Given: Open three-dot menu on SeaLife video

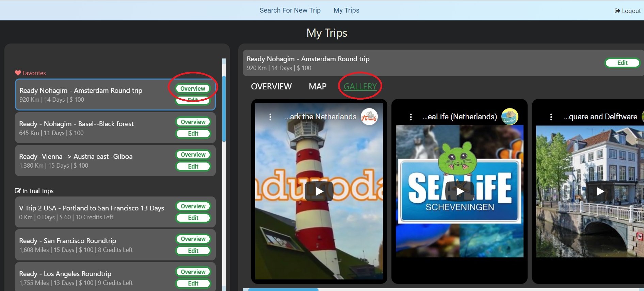Looking at the screenshot, I should click(411, 117).
